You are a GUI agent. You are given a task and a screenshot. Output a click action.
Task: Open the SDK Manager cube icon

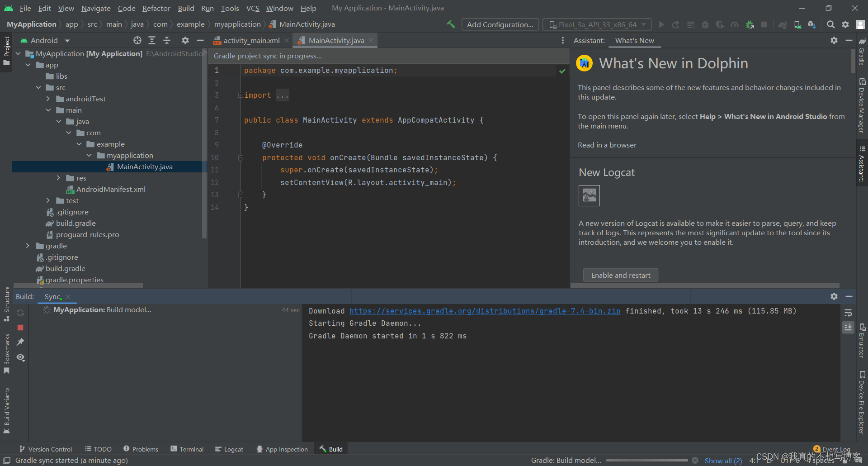[x=812, y=24]
